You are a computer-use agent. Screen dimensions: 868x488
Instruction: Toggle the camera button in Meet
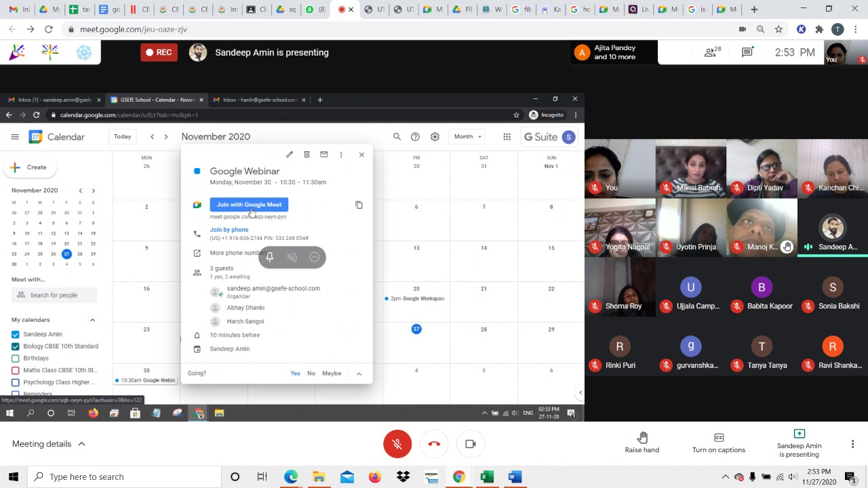[471, 444]
